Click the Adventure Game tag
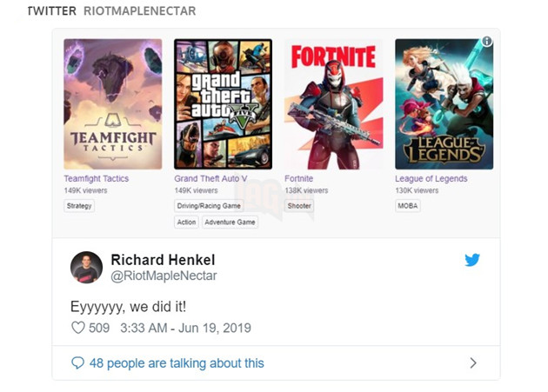Image resolution: width=548 pixels, height=392 pixels. pyautogui.click(x=230, y=223)
